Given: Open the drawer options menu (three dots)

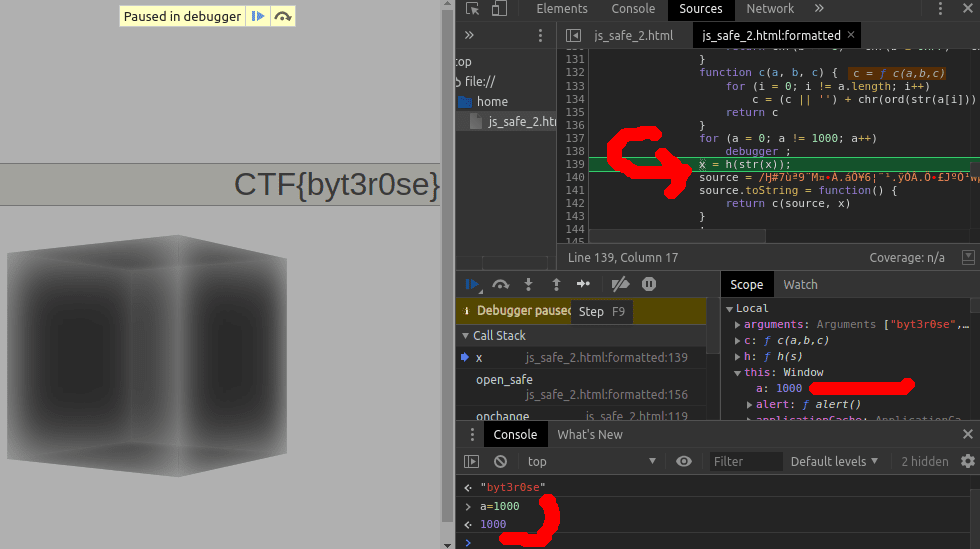Looking at the screenshot, I should [472, 435].
